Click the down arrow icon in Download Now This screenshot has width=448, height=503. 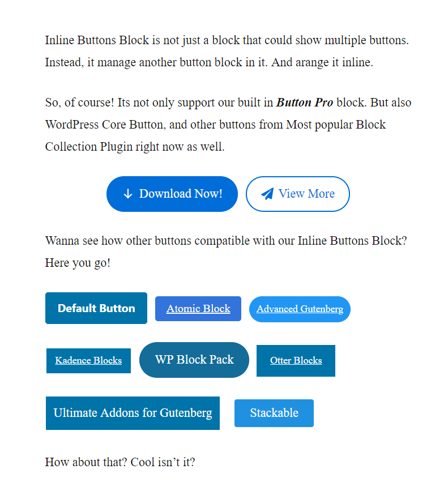pos(127,194)
